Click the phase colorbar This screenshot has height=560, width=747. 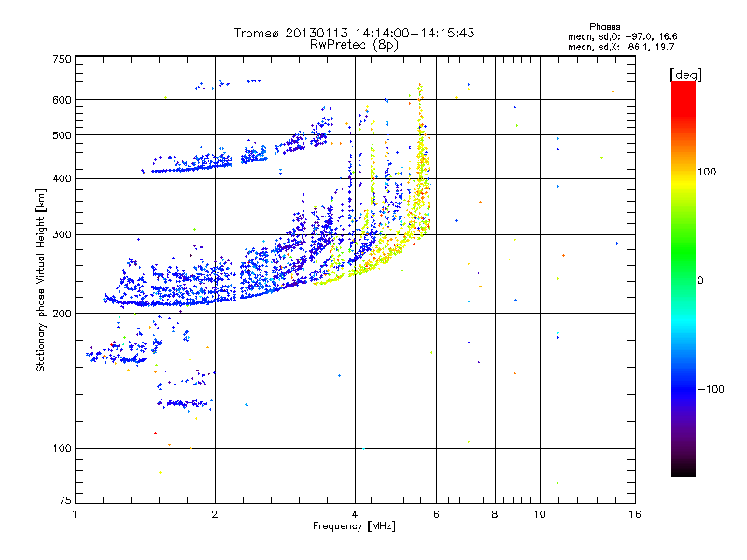(x=684, y=278)
